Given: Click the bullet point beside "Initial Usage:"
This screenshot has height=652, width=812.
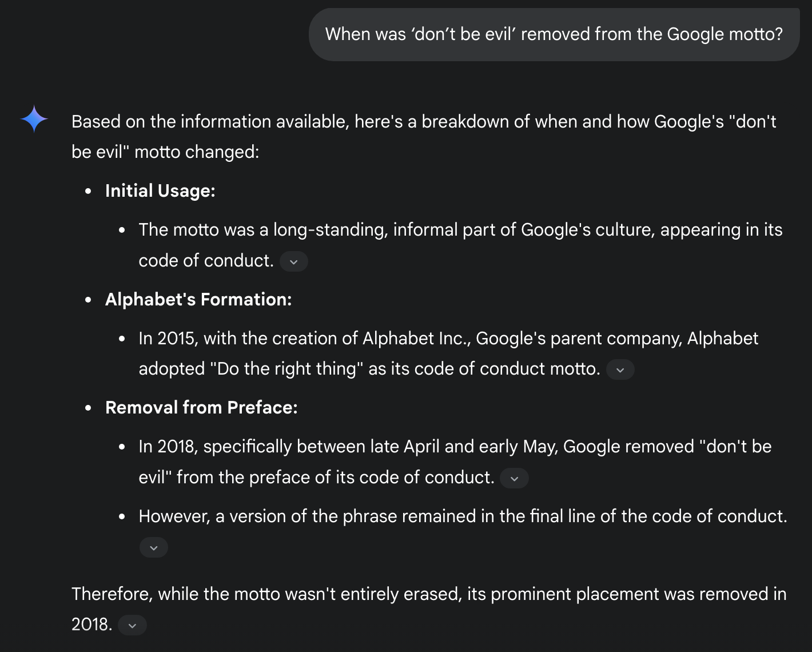Looking at the screenshot, I should [88, 192].
